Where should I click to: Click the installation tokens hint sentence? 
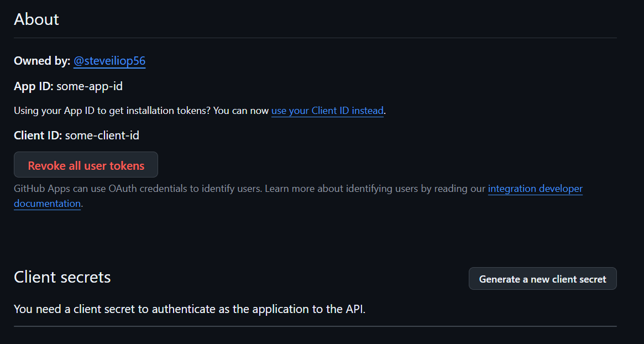[141, 111]
